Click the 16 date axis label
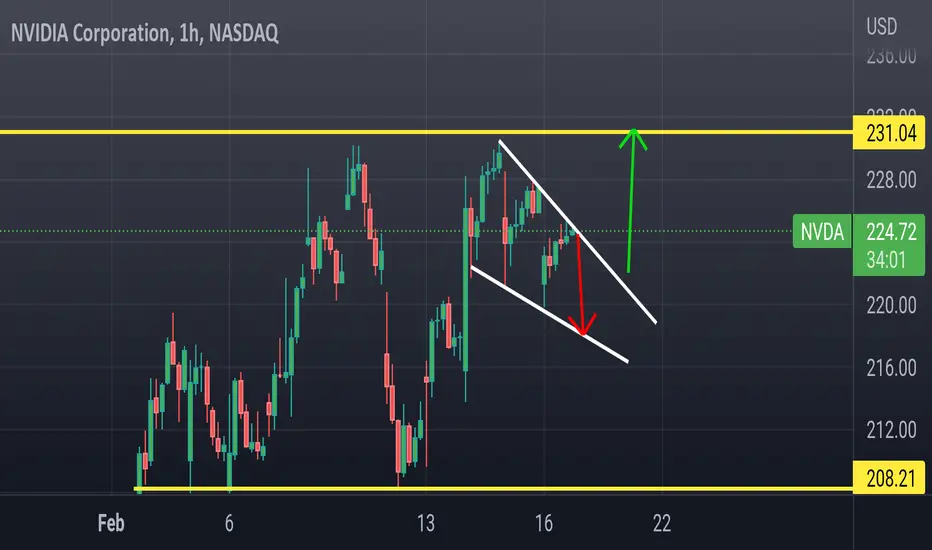Screen dimensions: 932x550 point(544,523)
